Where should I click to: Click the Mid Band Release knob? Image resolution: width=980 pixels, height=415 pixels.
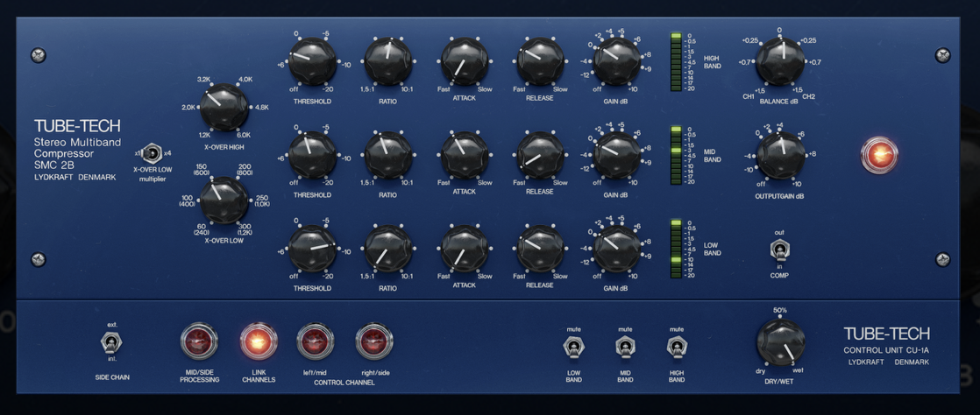pyautogui.click(x=541, y=155)
